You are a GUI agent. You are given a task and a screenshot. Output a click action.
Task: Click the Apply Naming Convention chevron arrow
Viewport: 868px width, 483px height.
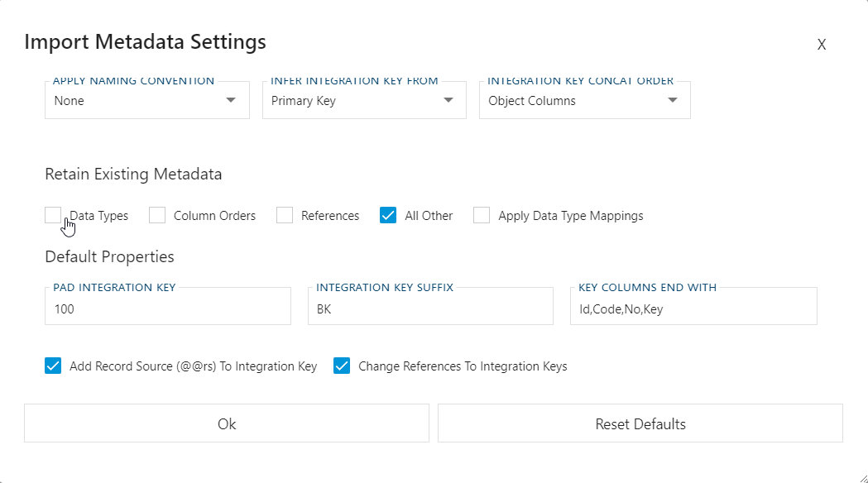tap(232, 100)
